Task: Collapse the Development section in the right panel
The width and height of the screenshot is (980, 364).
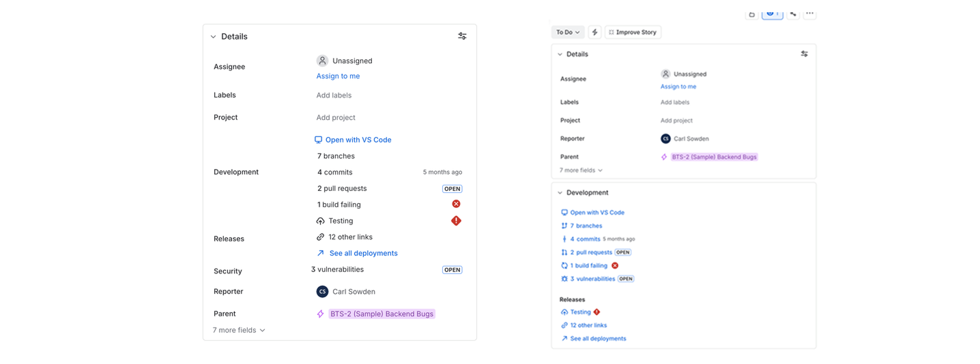Action: [x=560, y=193]
